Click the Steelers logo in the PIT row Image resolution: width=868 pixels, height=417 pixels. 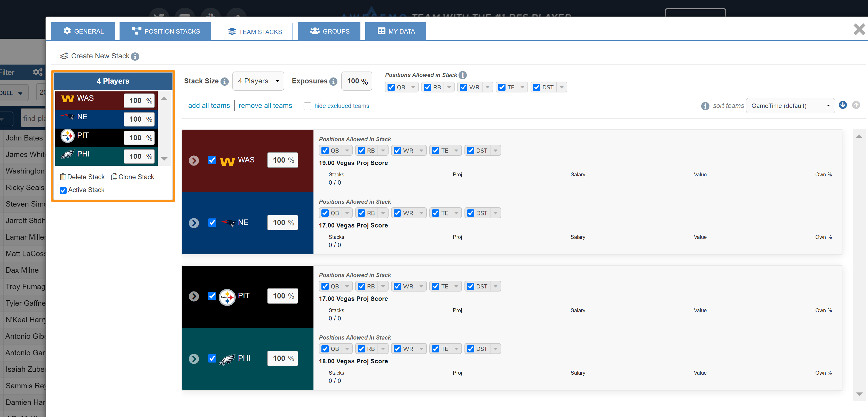tap(227, 297)
